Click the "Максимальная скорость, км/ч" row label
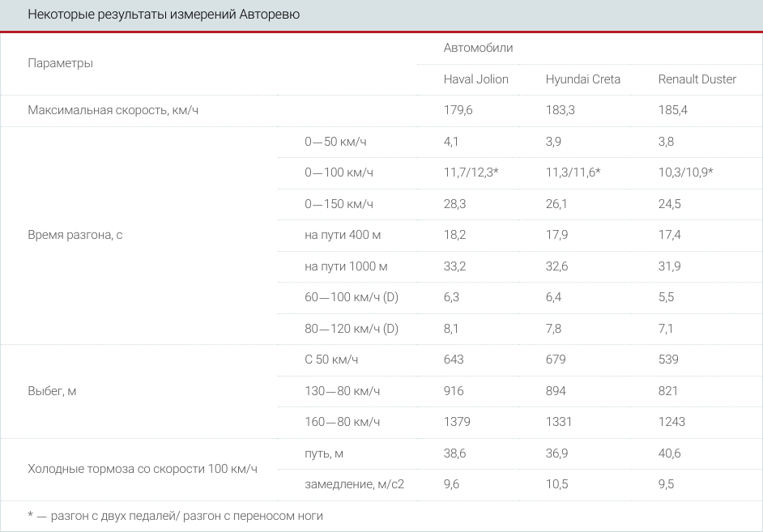763x532 pixels. (113, 110)
